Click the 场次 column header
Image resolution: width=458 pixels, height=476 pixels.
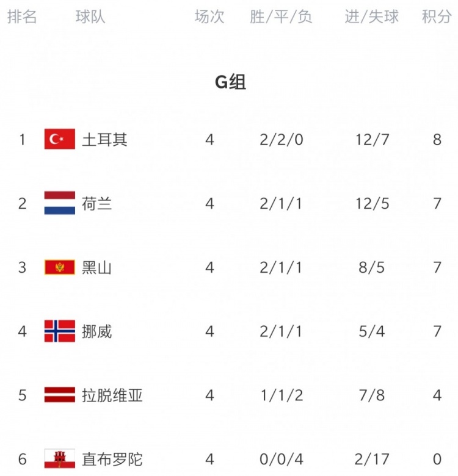coord(209,16)
